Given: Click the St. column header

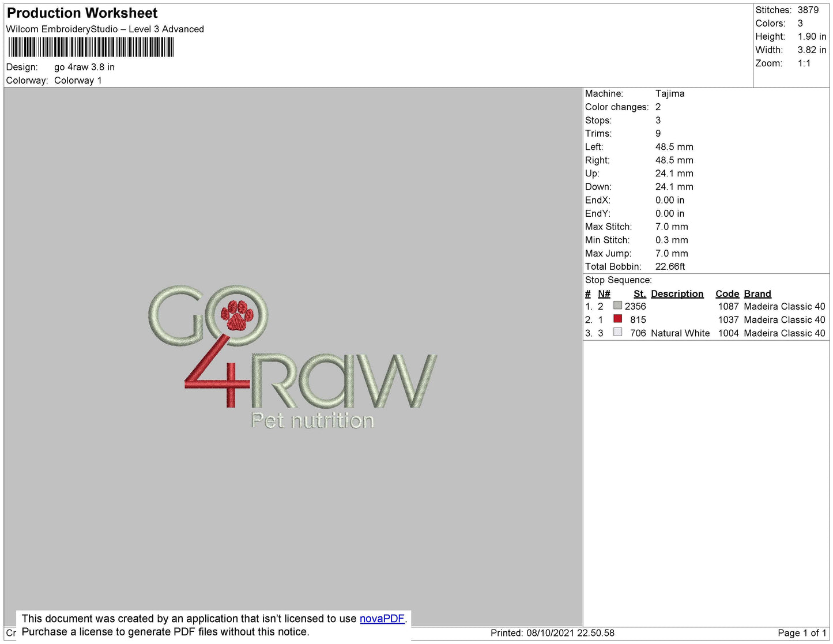Looking at the screenshot, I should pyautogui.click(x=640, y=294).
